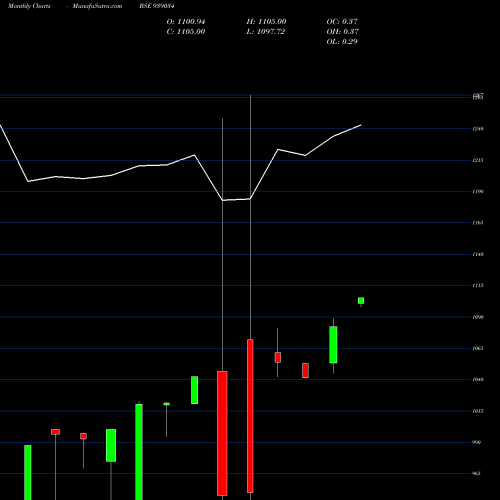Click the 1049 price axis label

pyautogui.click(x=478, y=379)
